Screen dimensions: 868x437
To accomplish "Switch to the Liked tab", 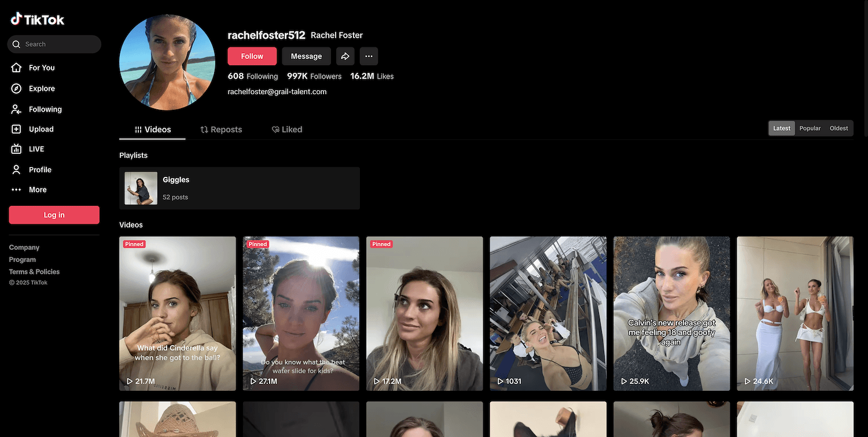I will (x=287, y=129).
